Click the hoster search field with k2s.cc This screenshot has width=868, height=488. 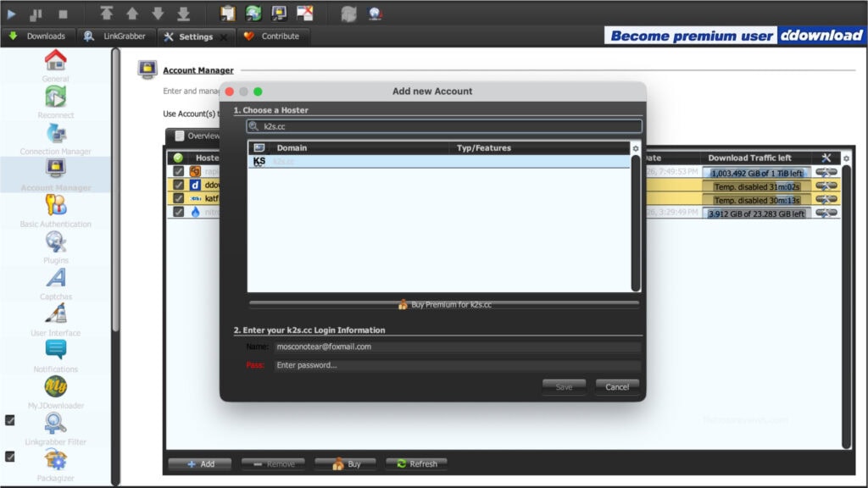coord(444,126)
